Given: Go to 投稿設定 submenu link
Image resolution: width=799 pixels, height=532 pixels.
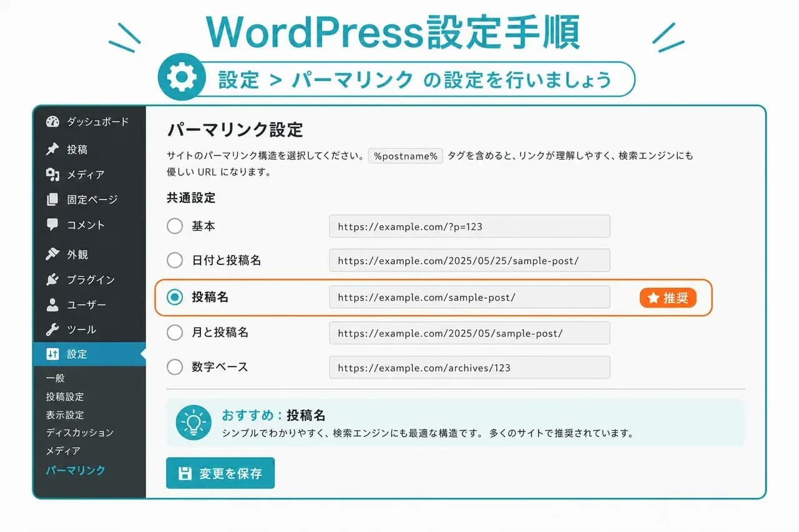Looking at the screenshot, I should (x=65, y=397).
